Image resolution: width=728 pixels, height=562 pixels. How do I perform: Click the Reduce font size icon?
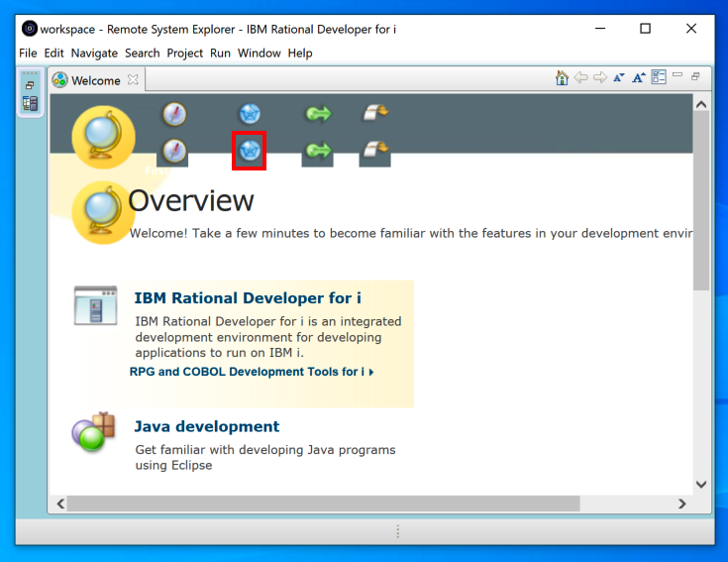tap(619, 78)
